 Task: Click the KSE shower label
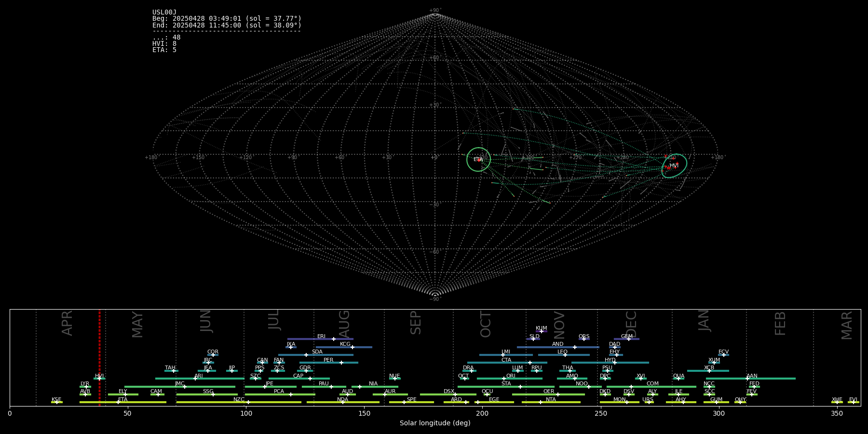click(56, 400)
